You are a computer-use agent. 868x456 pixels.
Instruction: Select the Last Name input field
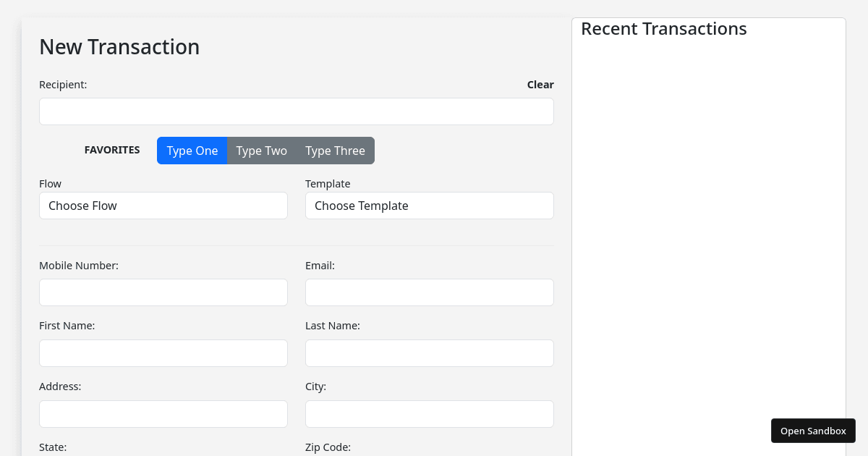[x=429, y=353]
